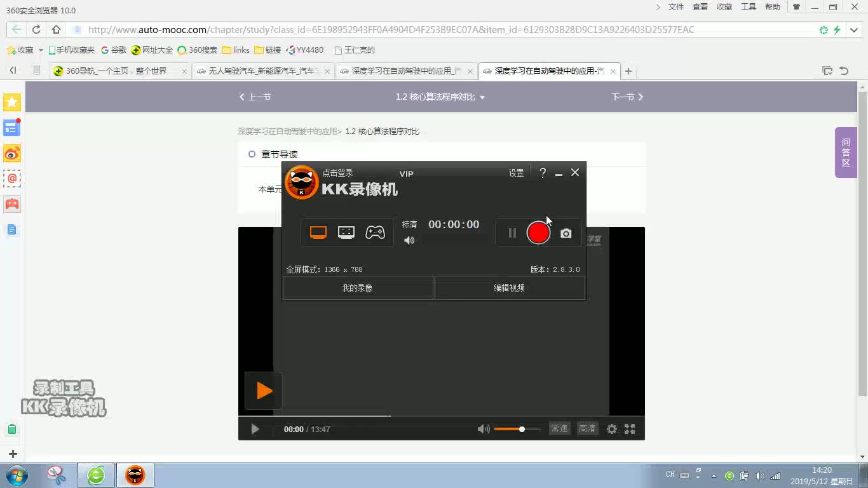Expand the 1.2 核心算法程序对比 chapter dropdown
Viewport: 868px width, 488px height.
pyautogui.click(x=440, y=97)
